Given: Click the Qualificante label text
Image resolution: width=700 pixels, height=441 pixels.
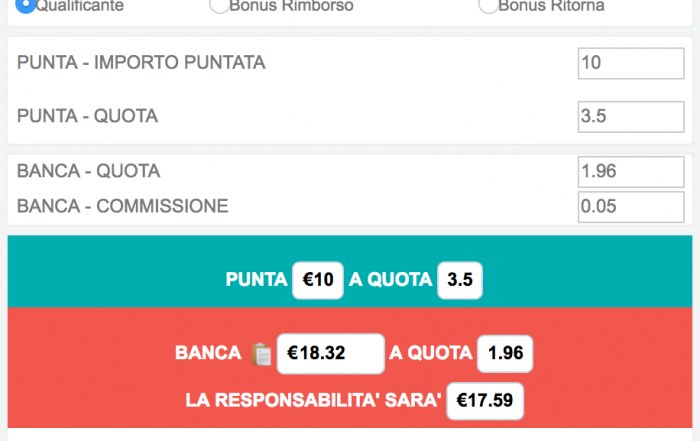Looking at the screenshot, I should [79, 6].
